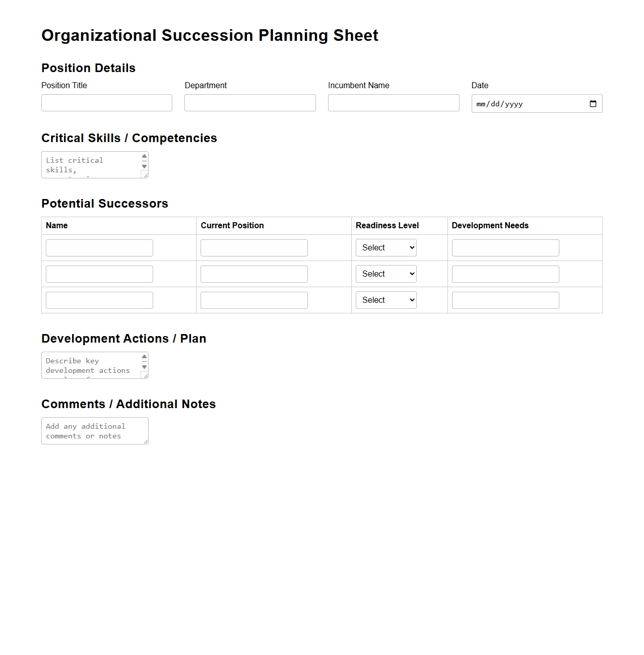
Task: Open the third Readiness Level dropdown
Action: (386, 300)
